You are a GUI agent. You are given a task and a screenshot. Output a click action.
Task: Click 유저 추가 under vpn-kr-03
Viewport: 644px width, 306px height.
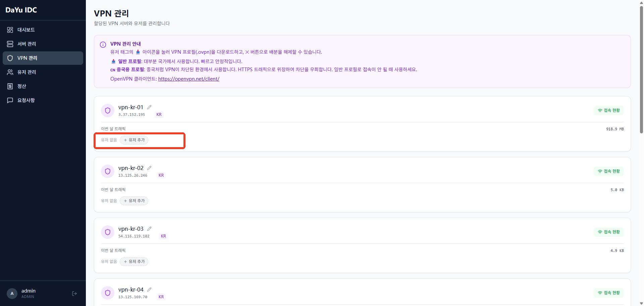(x=134, y=262)
